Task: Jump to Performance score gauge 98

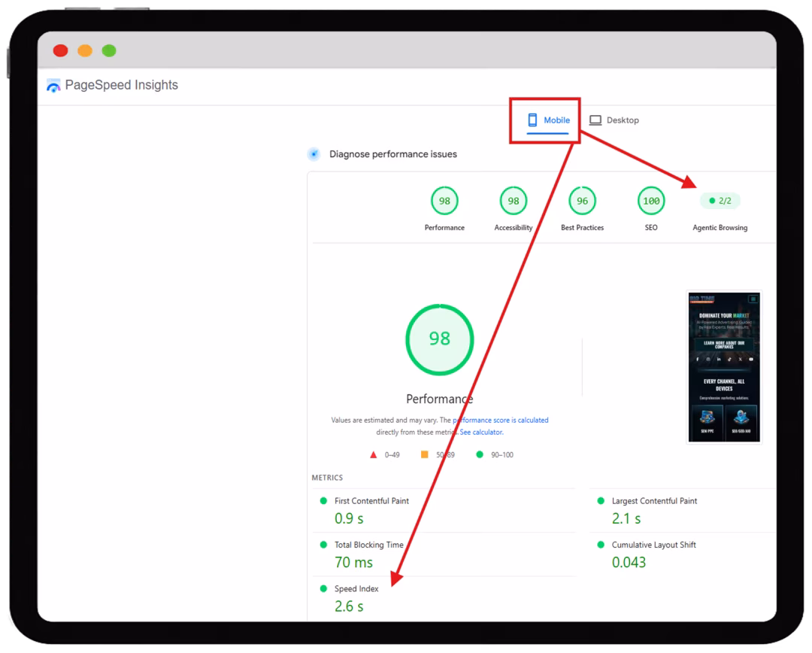Action: coord(444,201)
